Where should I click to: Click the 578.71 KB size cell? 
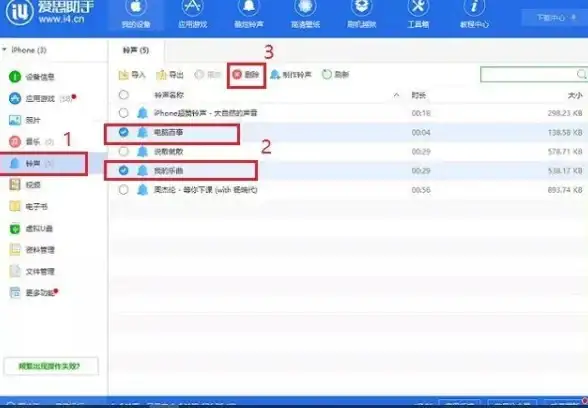[565, 152]
